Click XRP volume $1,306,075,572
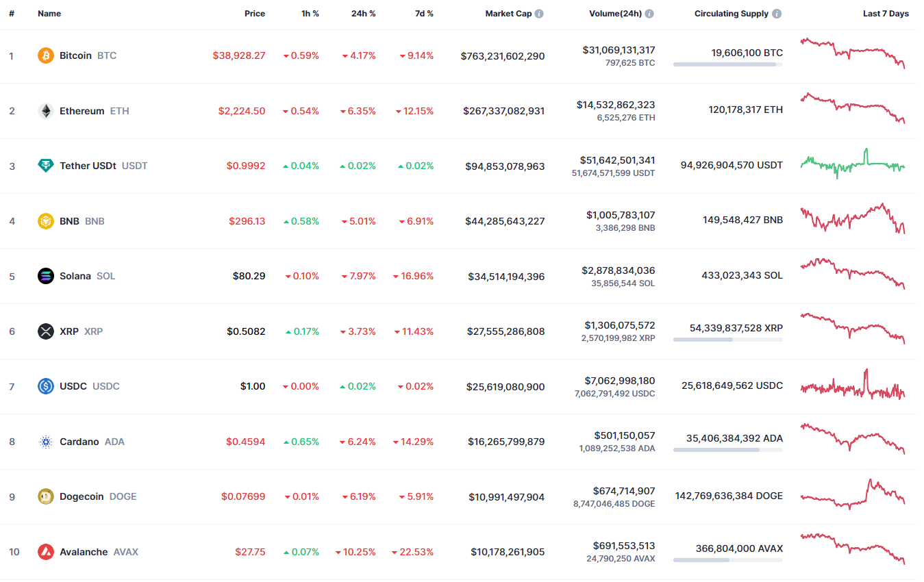The width and height of the screenshot is (924, 582). click(x=620, y=325)
